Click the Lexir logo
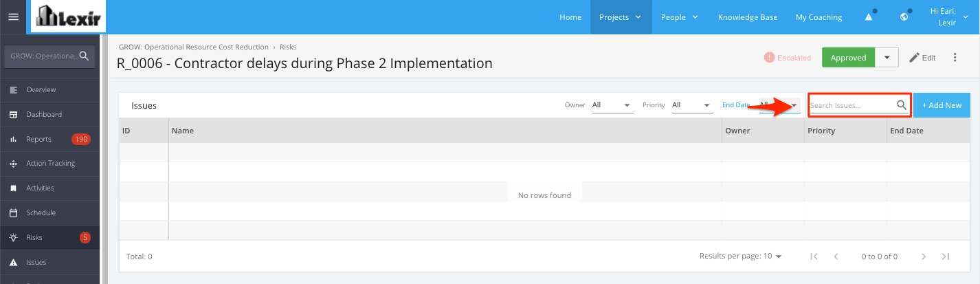 (69, 17)
